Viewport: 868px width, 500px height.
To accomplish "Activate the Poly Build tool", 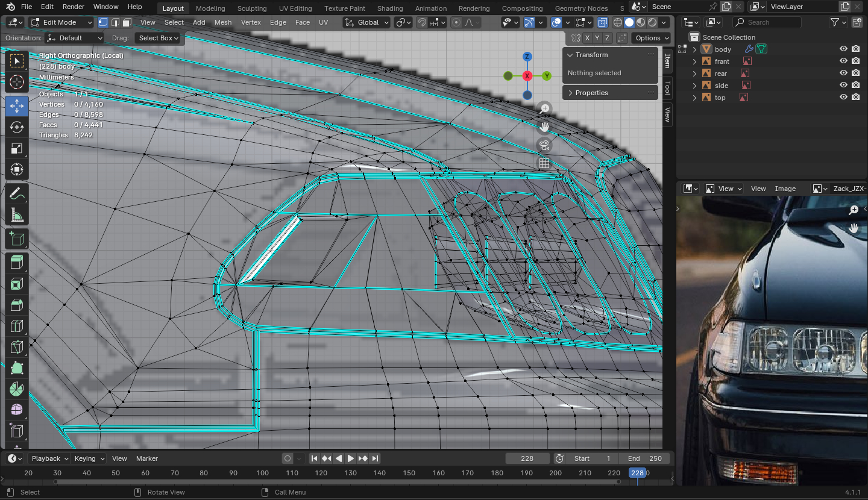I will pos(17,368).
